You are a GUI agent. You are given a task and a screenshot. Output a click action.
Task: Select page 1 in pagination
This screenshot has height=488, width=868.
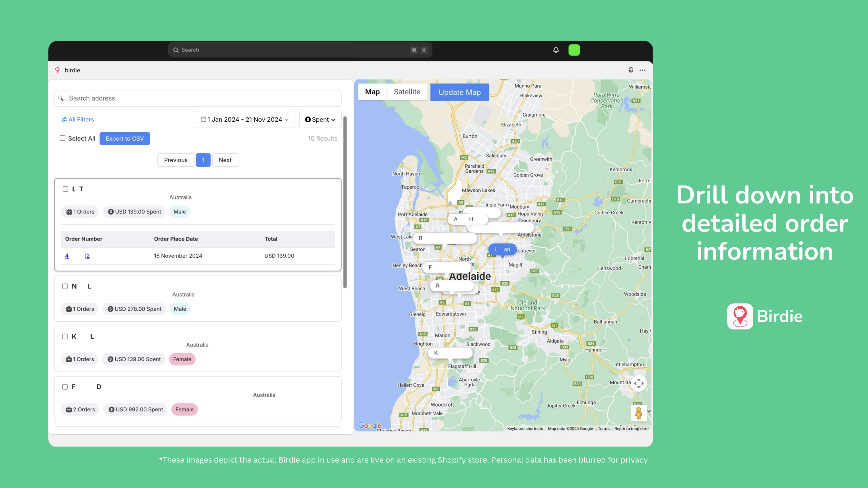tap(203, 160)
